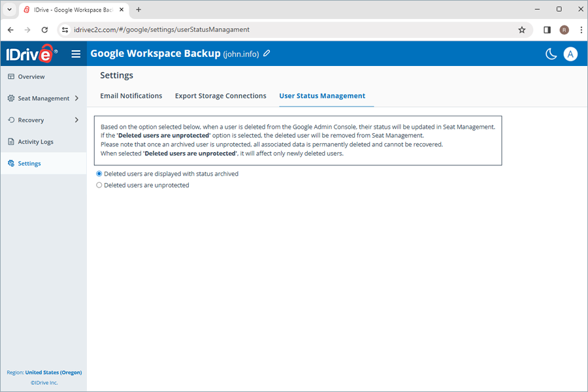Toggle dark mode with the moon icon

[550, 54]
